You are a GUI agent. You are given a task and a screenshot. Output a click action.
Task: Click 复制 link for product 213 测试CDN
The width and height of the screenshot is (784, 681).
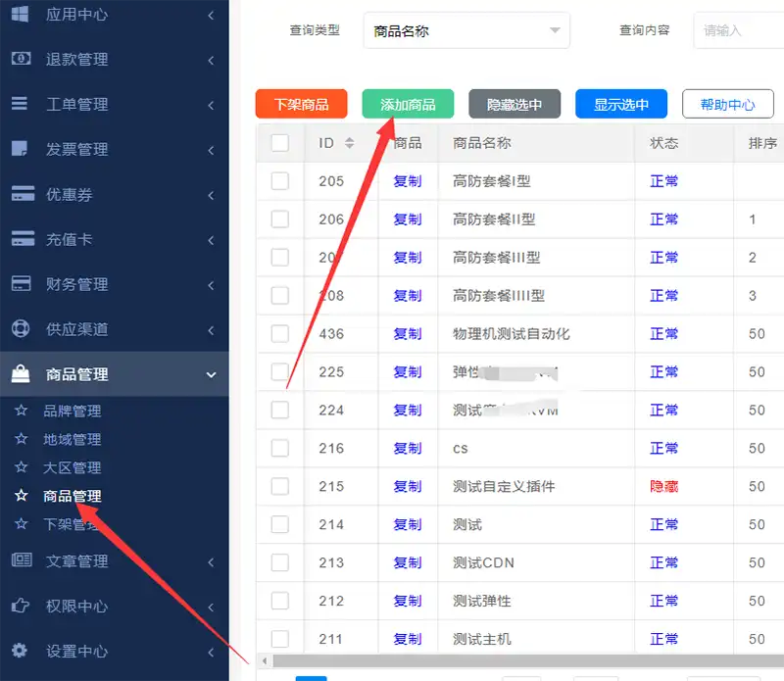pos(408,562)
